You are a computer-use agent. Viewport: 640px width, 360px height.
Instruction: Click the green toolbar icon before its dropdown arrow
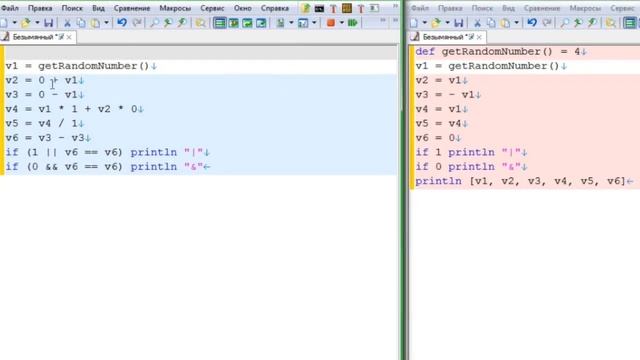280,23
